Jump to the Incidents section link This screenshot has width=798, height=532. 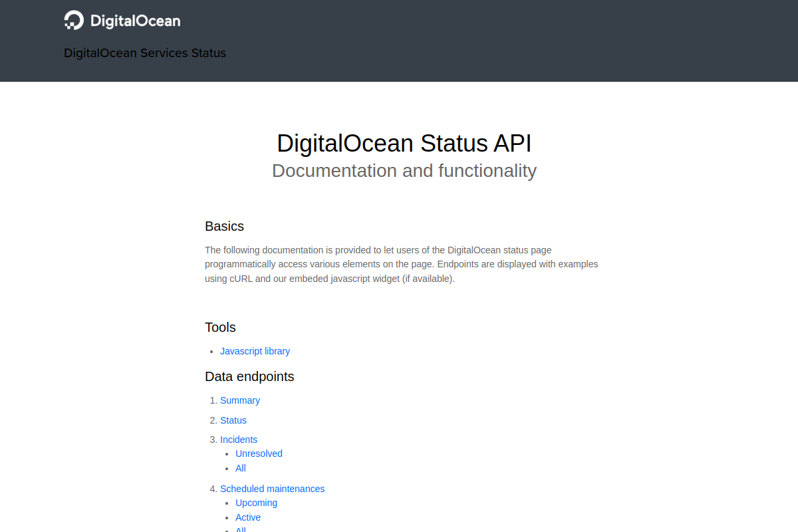239,440
